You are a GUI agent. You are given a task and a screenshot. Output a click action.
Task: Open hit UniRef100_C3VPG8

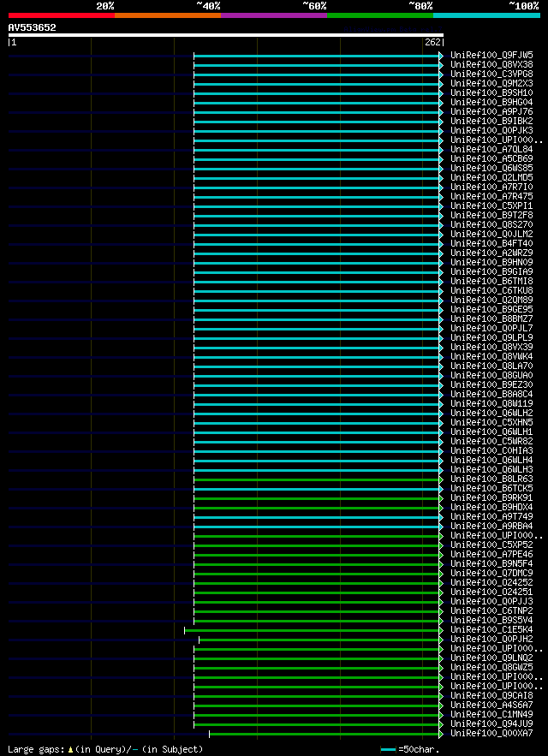point(491,74)
